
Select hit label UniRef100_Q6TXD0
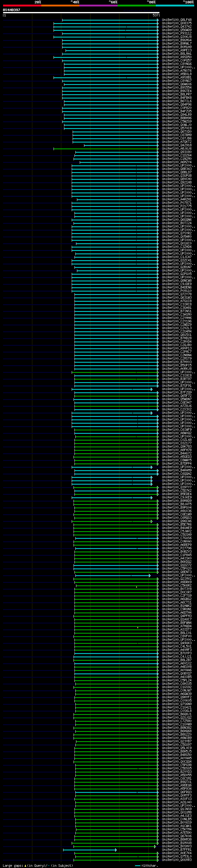(176, 132)
